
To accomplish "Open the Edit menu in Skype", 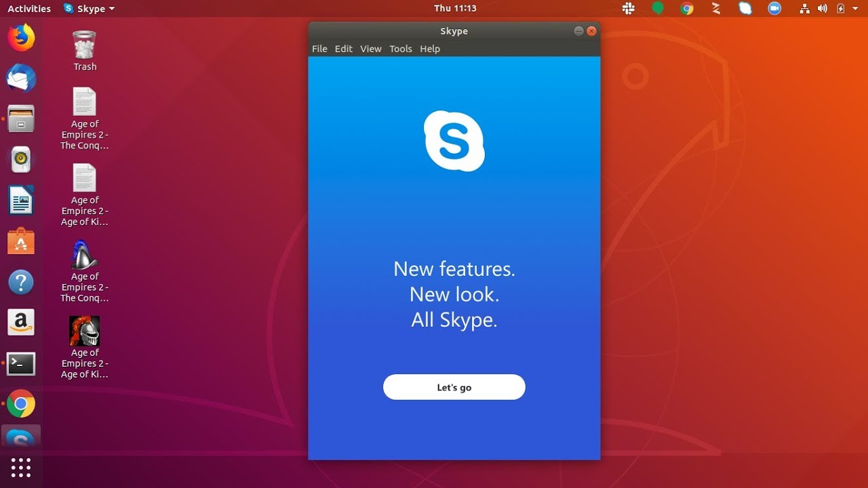I will (x=344, y=49).
